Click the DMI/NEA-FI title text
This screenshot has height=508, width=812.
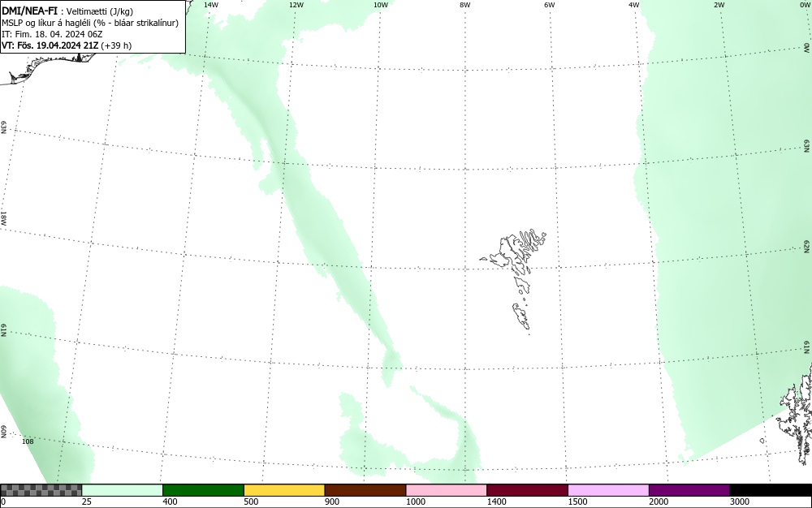(x=29, y=11)
